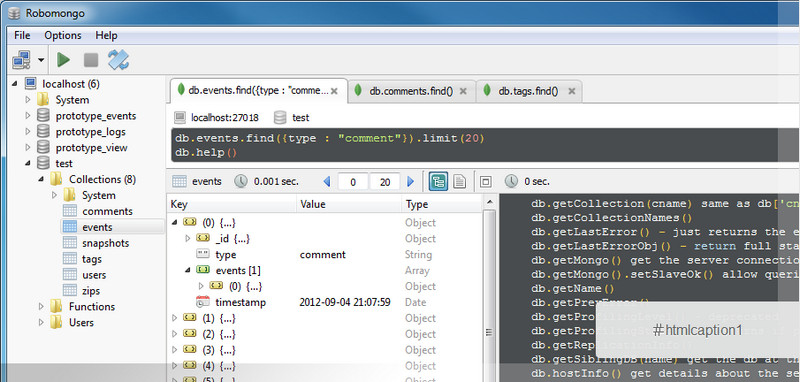Click the Connect to server icon
The height and width of the screenshot is (382, 800).
click(x=21, y=60)
